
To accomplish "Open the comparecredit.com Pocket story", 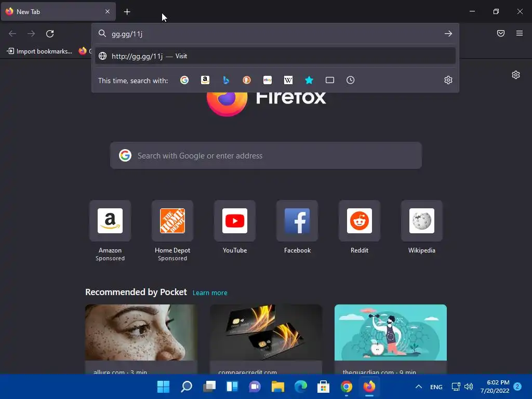I will [x=266, y=339].
